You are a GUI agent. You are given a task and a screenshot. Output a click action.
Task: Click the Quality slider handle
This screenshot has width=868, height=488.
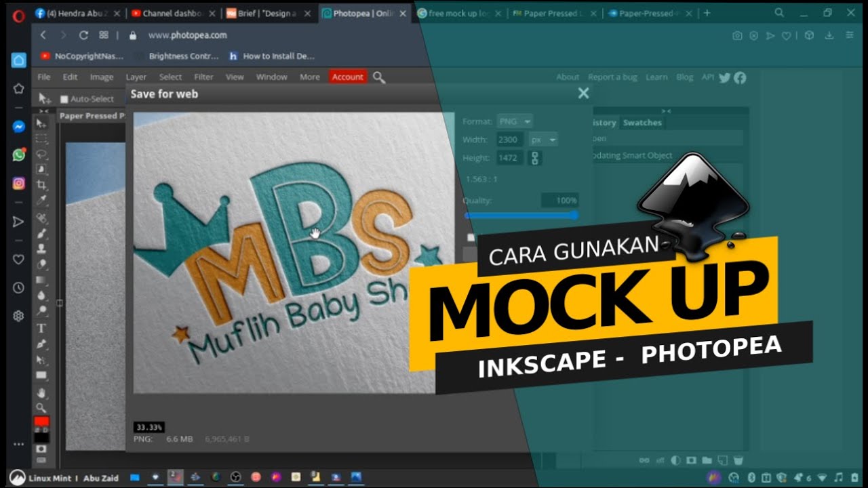click(574, 216)
